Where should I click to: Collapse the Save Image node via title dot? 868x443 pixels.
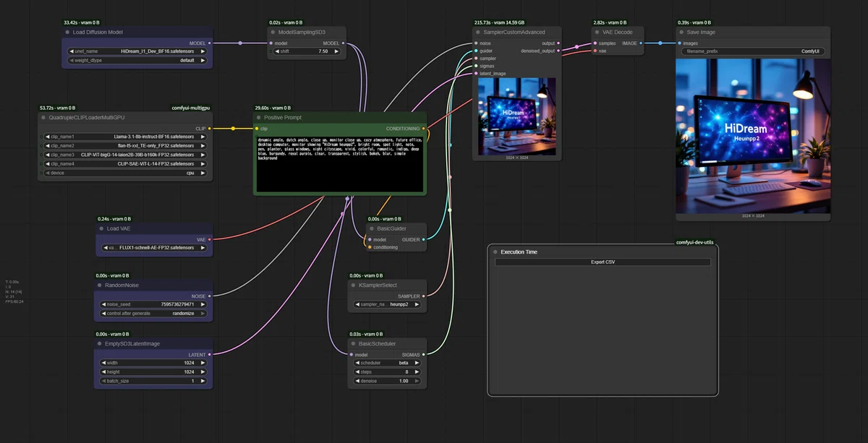681,33
